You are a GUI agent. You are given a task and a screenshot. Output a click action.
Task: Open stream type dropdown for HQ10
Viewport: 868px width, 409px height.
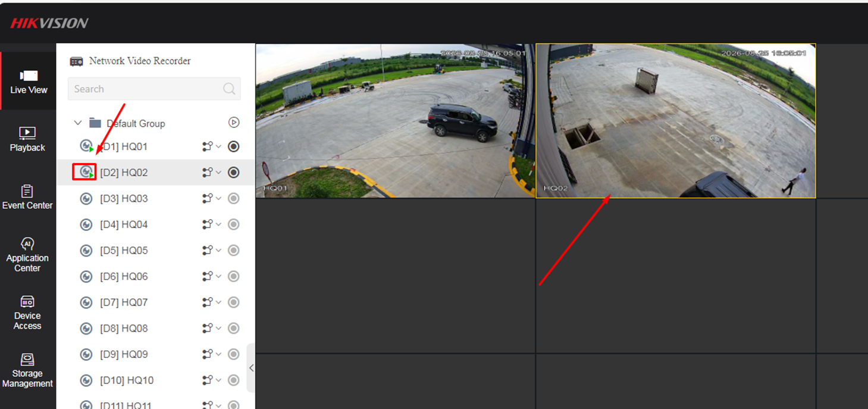tap(211, 380)
